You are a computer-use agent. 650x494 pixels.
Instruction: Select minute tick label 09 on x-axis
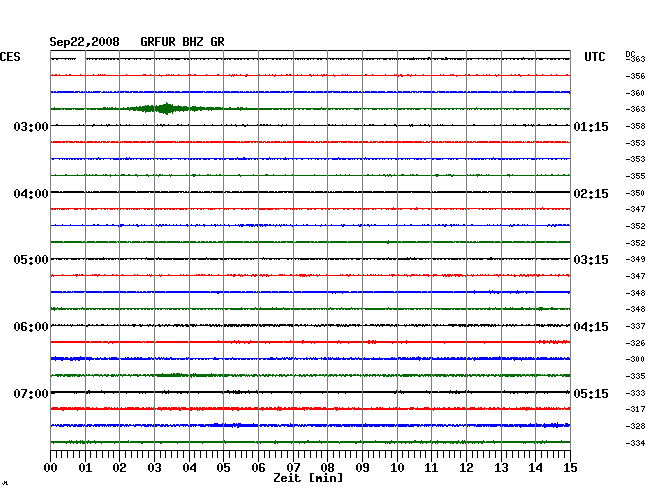(362, 467)
